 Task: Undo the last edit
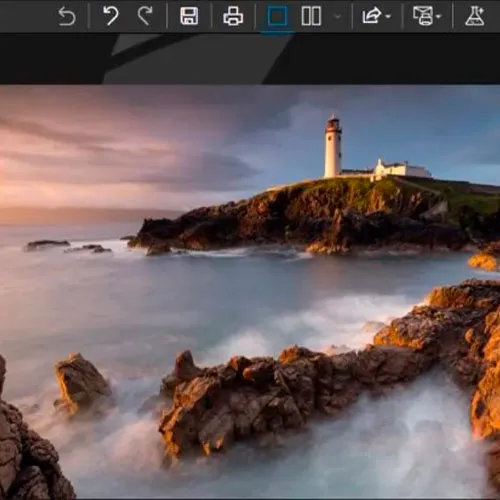pyautogui.click(x=111, y=16)
